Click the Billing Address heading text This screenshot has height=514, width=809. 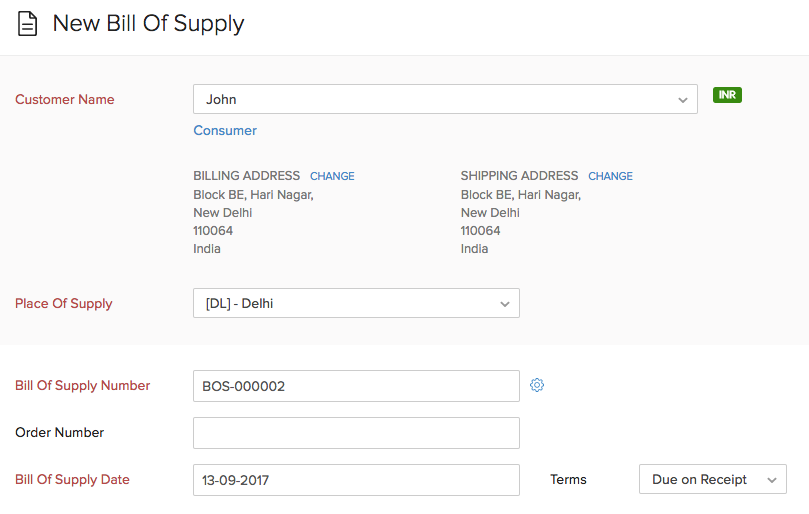[246, 176]
